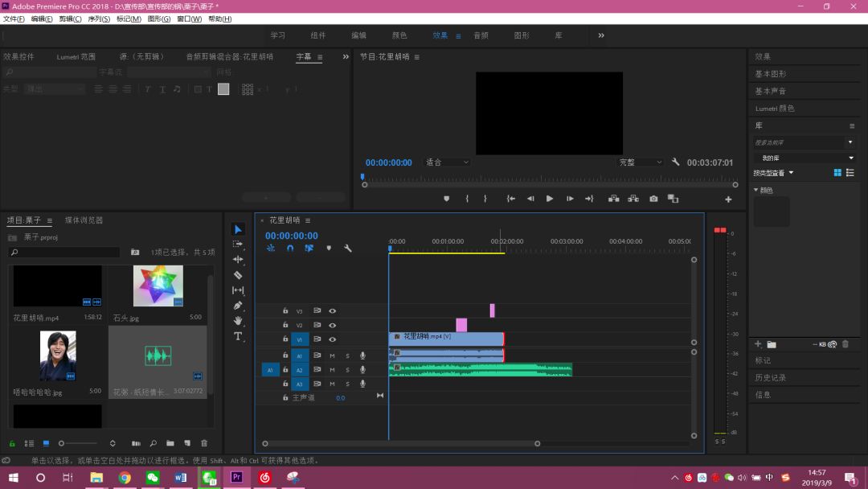Image resolution: width=868 pixels, height=489 pixels.
Task: Solo audio track A2
Action: point(348,370)
